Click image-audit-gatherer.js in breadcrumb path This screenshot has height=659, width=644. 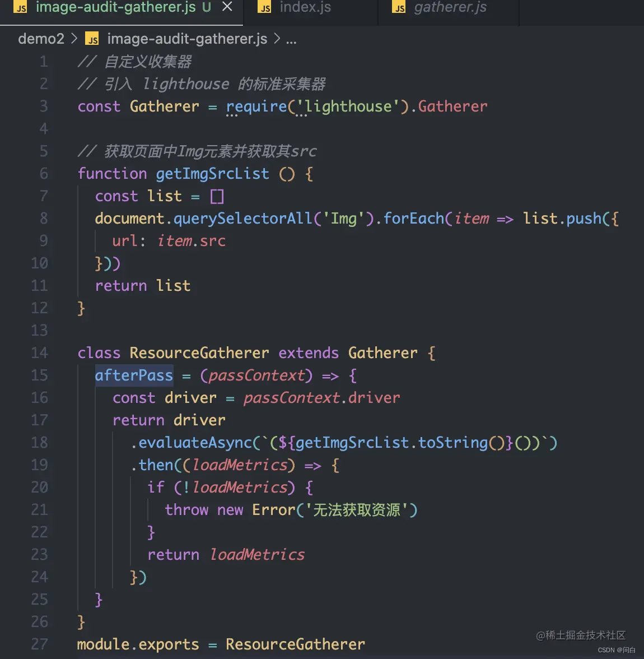[x=187, y=39]
